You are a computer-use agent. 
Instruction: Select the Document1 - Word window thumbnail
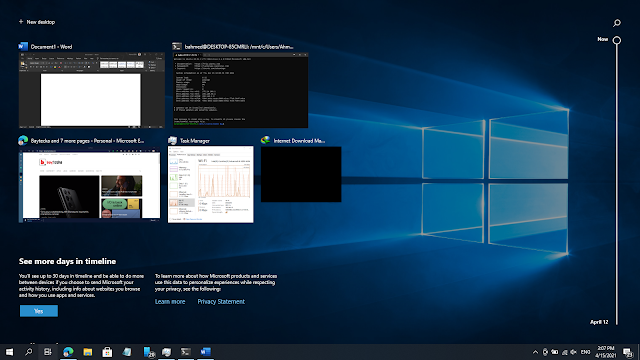[91, 90]
